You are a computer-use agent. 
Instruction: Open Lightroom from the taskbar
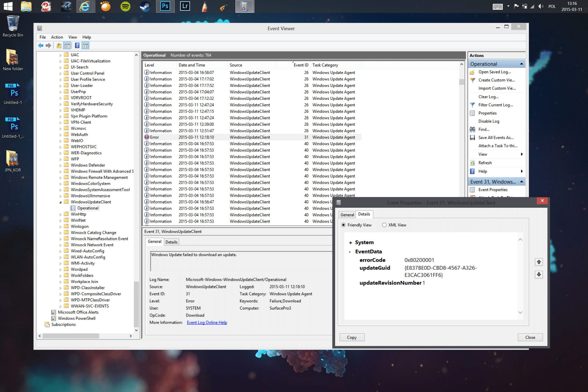(x=185, y=6)
